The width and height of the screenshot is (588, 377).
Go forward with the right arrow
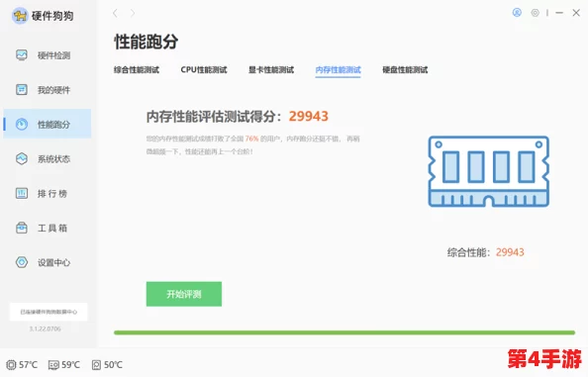click(x=133, y=14)
